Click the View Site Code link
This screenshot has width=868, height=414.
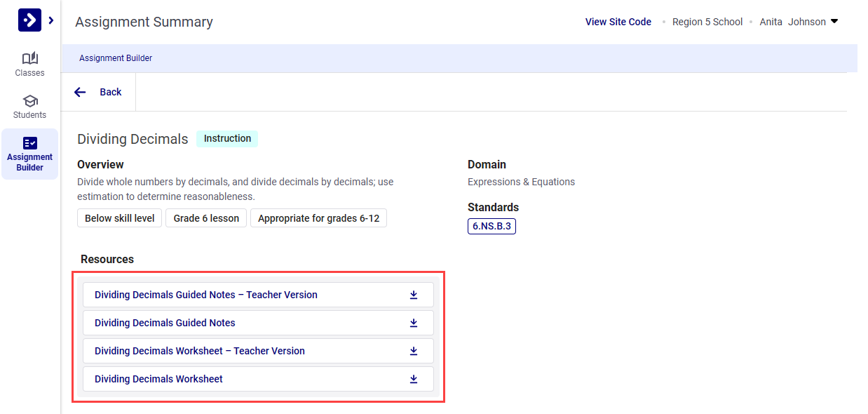[x=618, y=22]
